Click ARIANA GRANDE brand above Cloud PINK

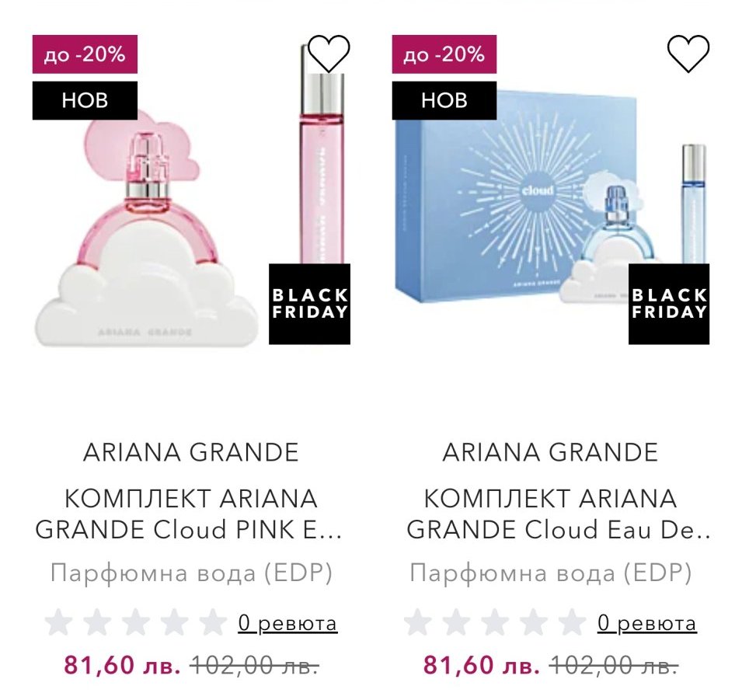(190, 452)
